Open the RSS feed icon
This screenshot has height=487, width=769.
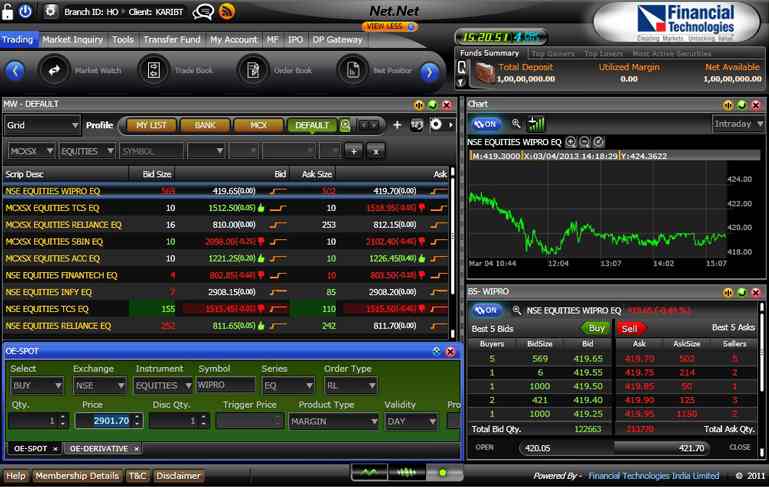(227, 12)
